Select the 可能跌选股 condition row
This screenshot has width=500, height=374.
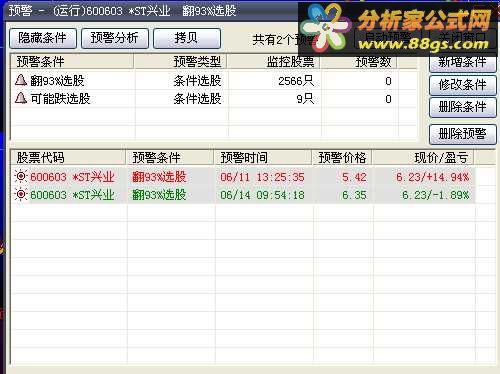[x=214, y=99]
